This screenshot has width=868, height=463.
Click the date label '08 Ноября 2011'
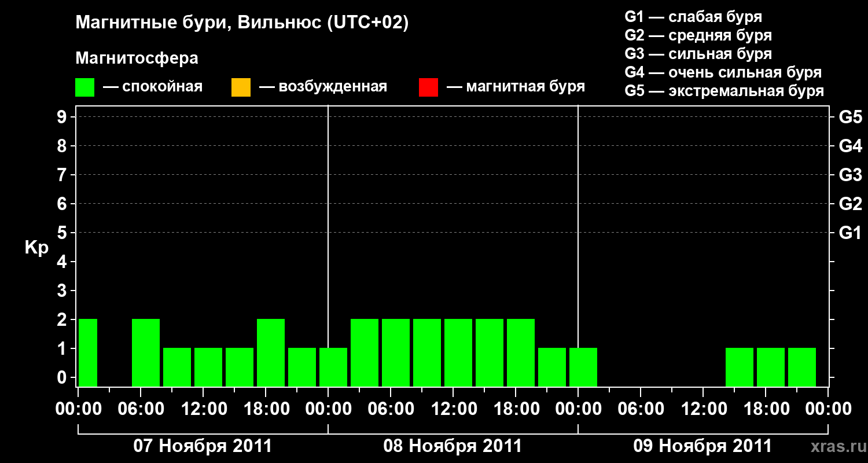pos(453,446)
